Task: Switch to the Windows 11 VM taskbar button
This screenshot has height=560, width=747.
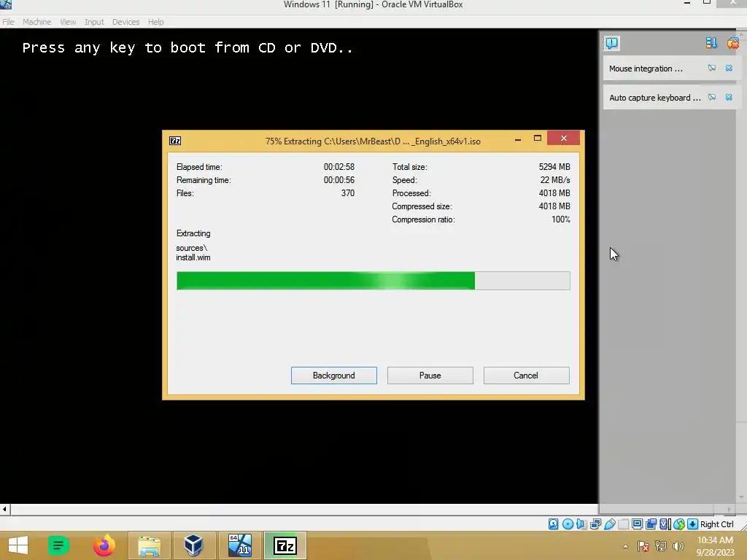Action: click(x=239, y=545)
